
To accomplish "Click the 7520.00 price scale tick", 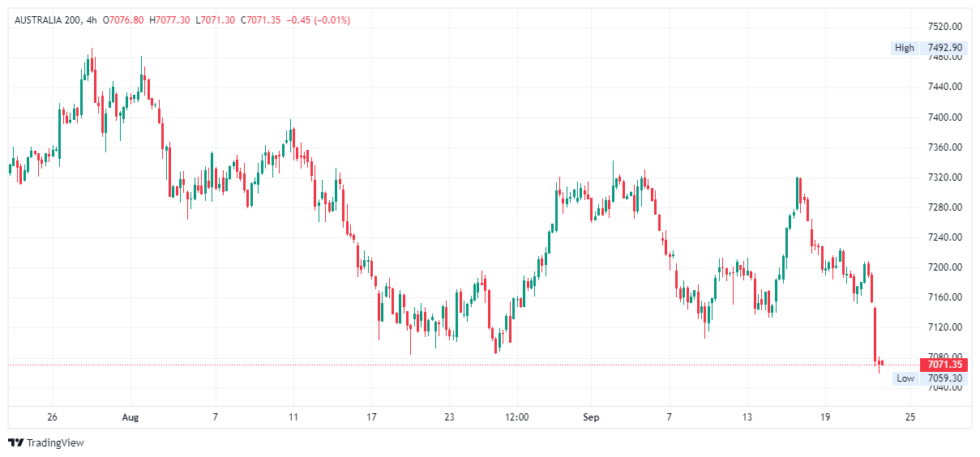I will (x=945, y=26).
